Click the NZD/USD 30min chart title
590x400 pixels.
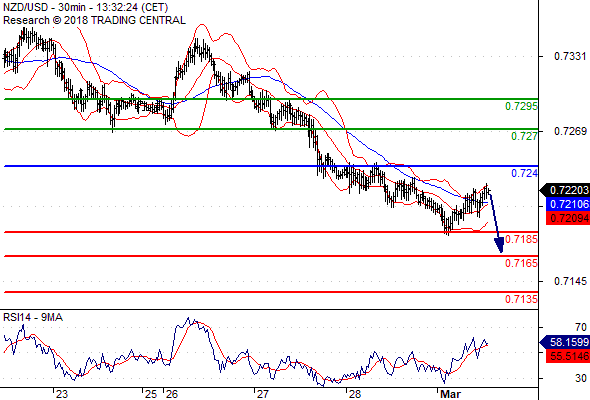tap(85, 8)
